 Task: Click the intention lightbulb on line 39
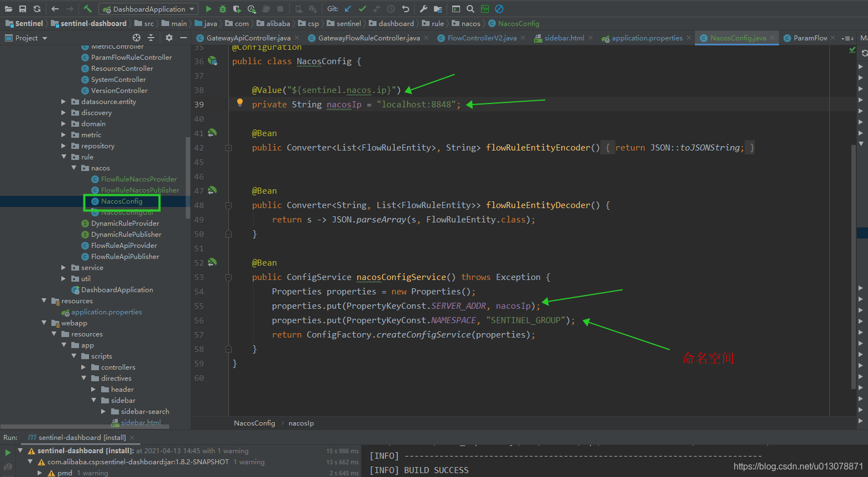240,102
